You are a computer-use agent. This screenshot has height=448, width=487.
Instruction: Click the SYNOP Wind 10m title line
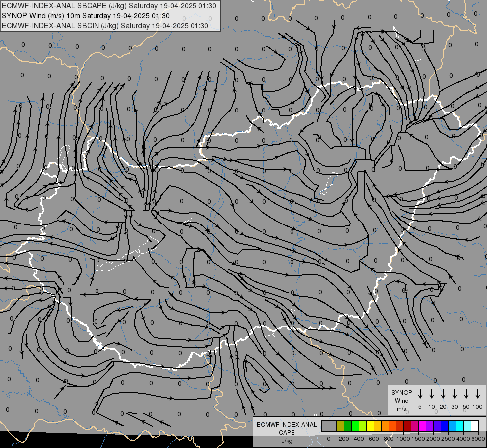pyautogui.click(x=86, y=16)
